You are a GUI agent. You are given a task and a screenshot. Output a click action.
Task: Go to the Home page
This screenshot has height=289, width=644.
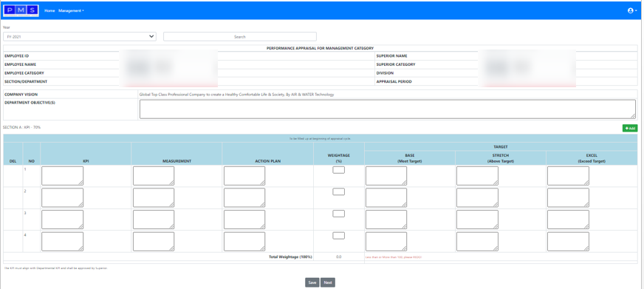(49, 10)
